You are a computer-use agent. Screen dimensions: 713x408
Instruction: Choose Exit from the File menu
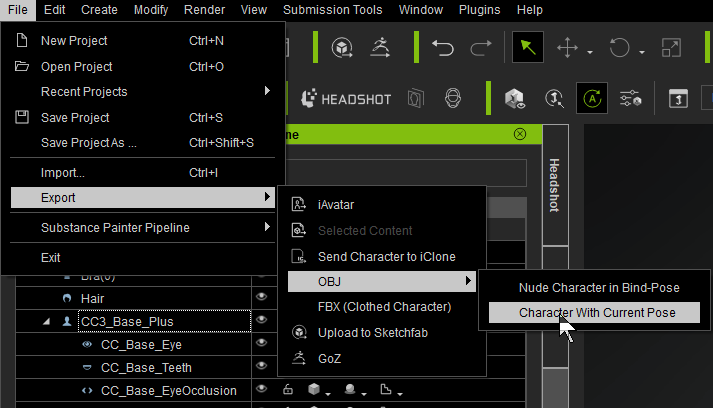[142, 257]
